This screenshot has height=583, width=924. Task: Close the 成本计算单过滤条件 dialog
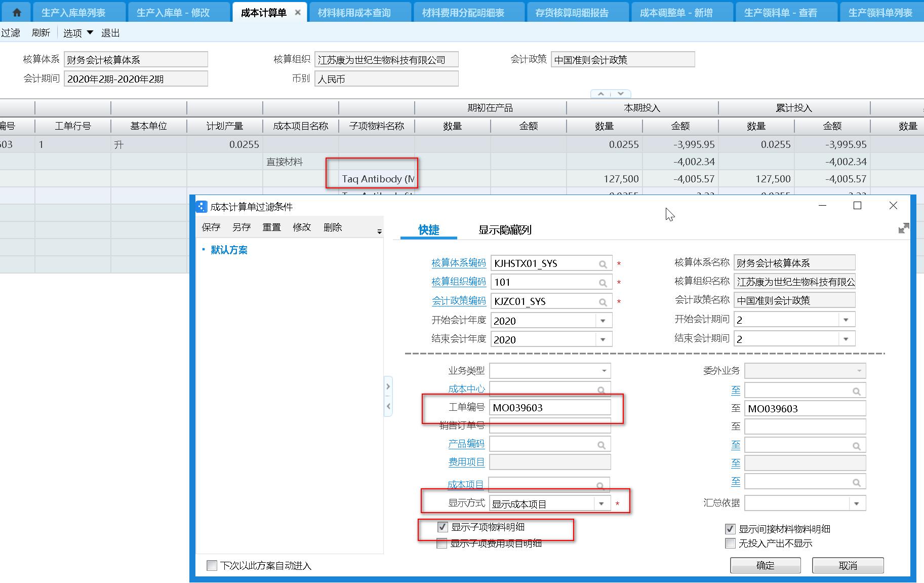893,205
